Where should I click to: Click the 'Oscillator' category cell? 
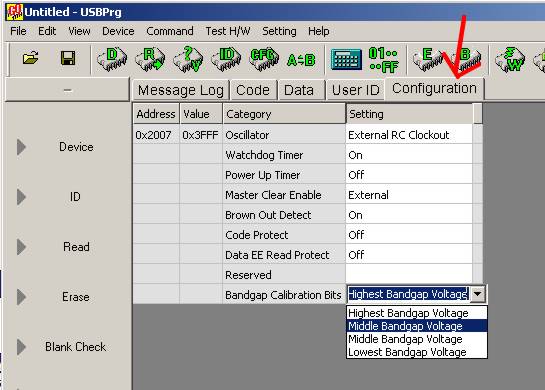(284, 135)
